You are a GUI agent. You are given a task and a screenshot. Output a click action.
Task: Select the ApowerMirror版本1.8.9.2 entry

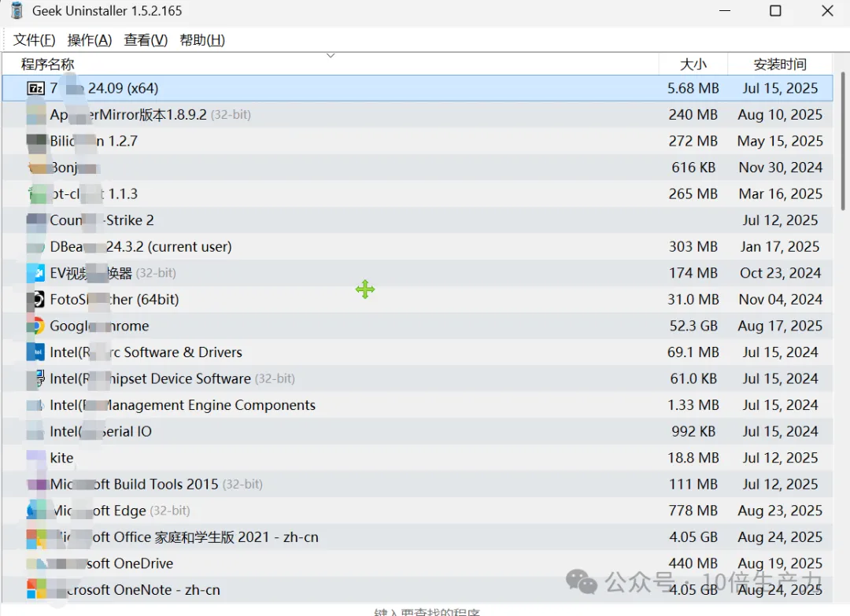[x=418, y=114]
